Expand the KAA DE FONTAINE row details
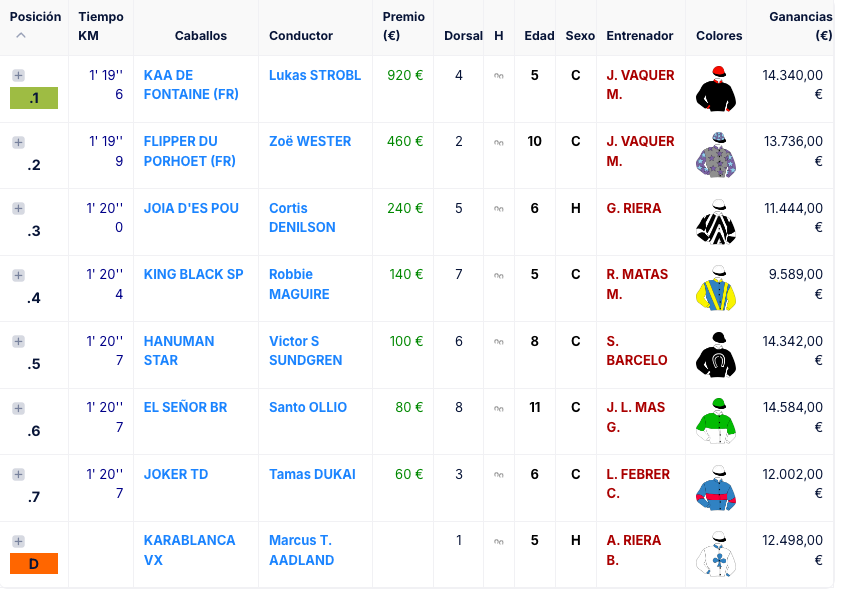The image size is (859, 599). pos(18,76)
